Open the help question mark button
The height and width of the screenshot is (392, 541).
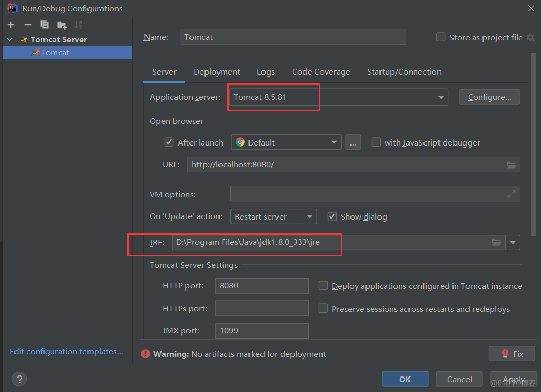point(20,379)
